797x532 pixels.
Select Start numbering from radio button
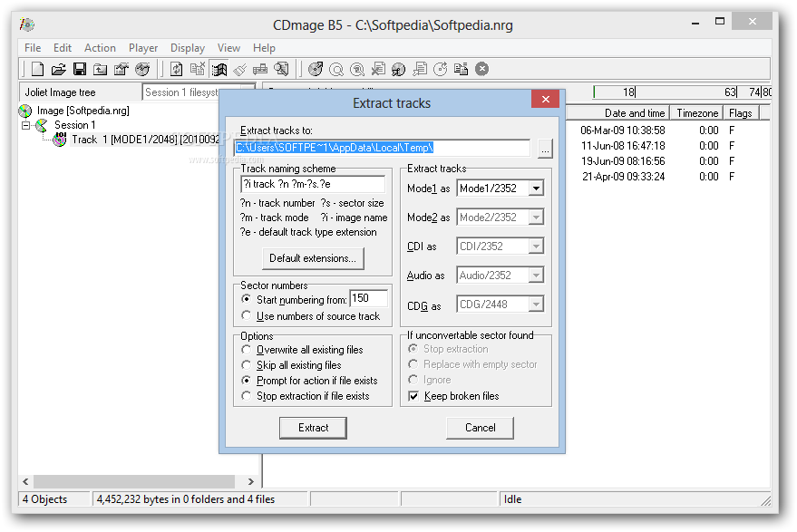tap(247, 299)
